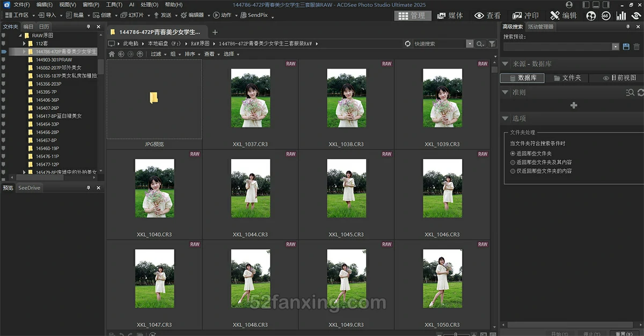Open the 编辑(E) menu
Viewport: 644px width, 336px height.
tap(45, 4)
